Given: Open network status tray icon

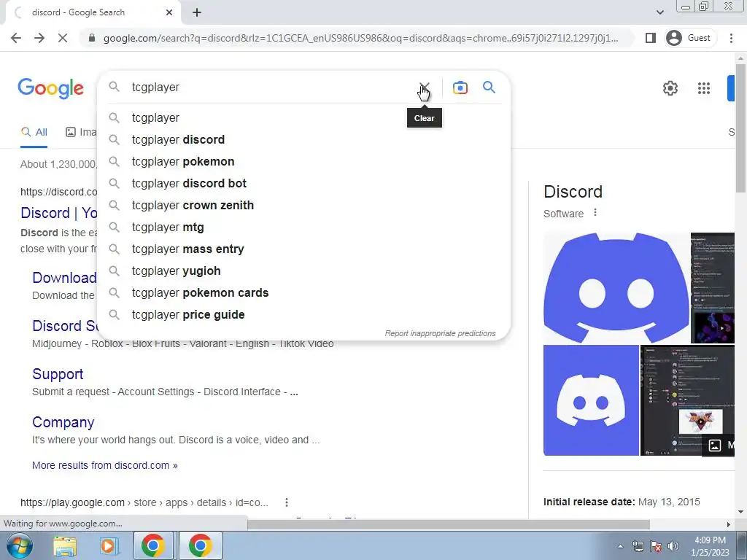Looking at the screenshot, I should pos(638,546).
